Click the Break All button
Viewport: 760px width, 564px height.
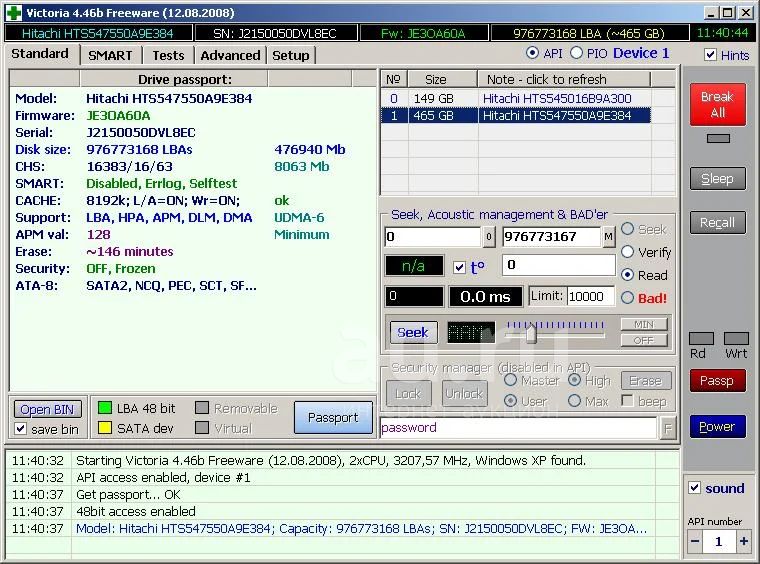coord(718,104)
